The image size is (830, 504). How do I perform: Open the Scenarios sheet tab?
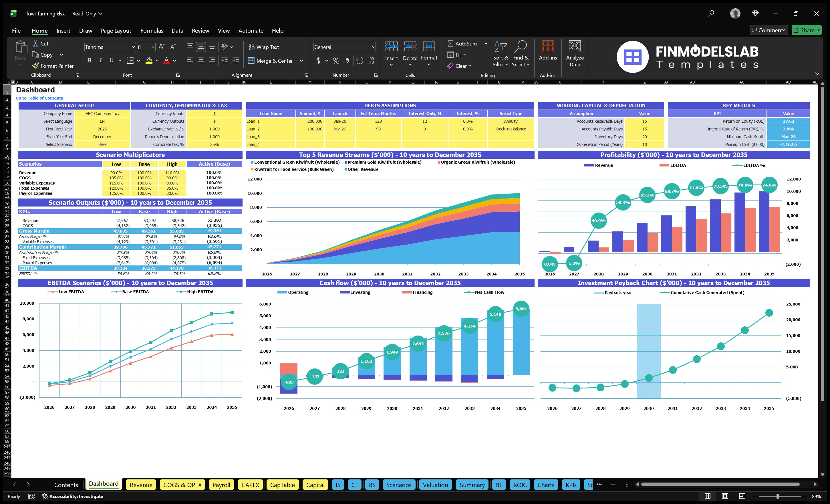(399, 485)
